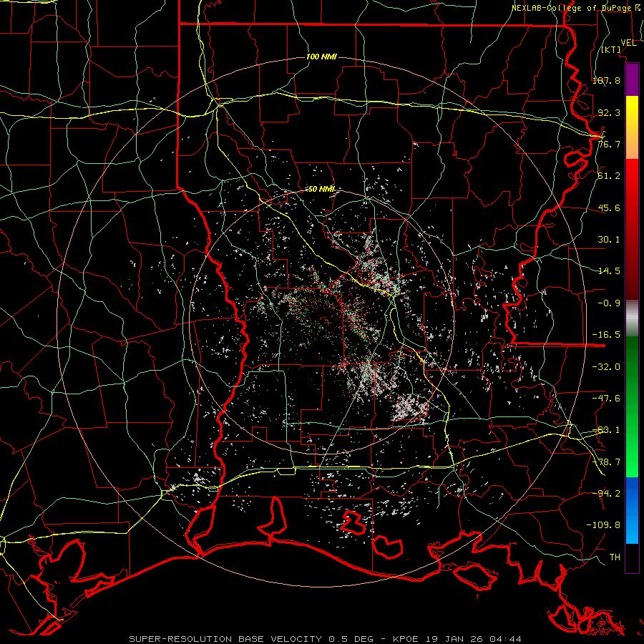
Task: Click the 45.6 legend value
Action: click(609, 208)
